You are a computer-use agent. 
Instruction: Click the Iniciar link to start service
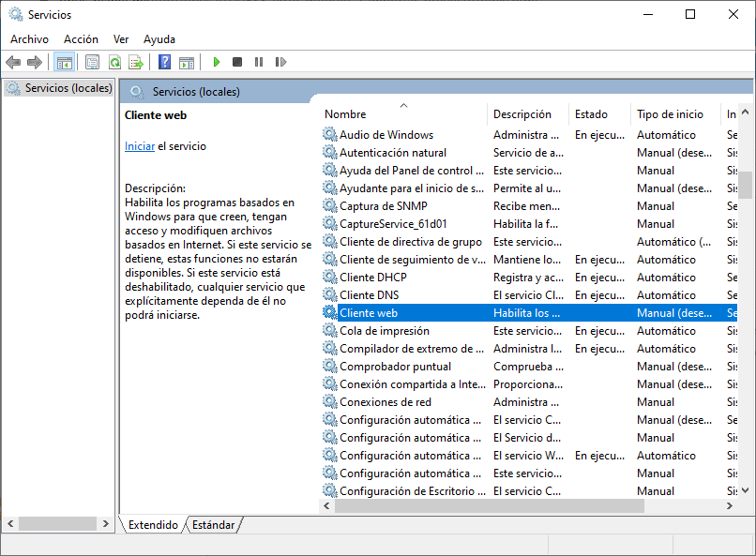(x=139, y=146)
